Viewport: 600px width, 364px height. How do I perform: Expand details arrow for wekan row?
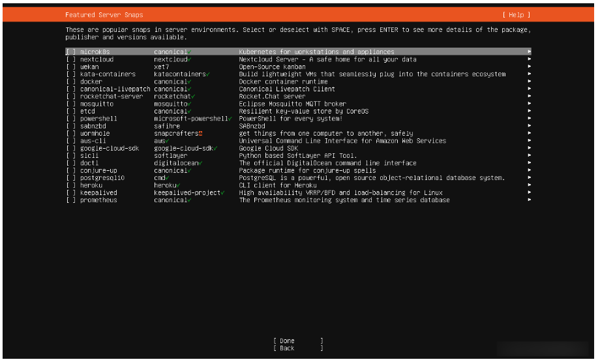tap(529, 67)
